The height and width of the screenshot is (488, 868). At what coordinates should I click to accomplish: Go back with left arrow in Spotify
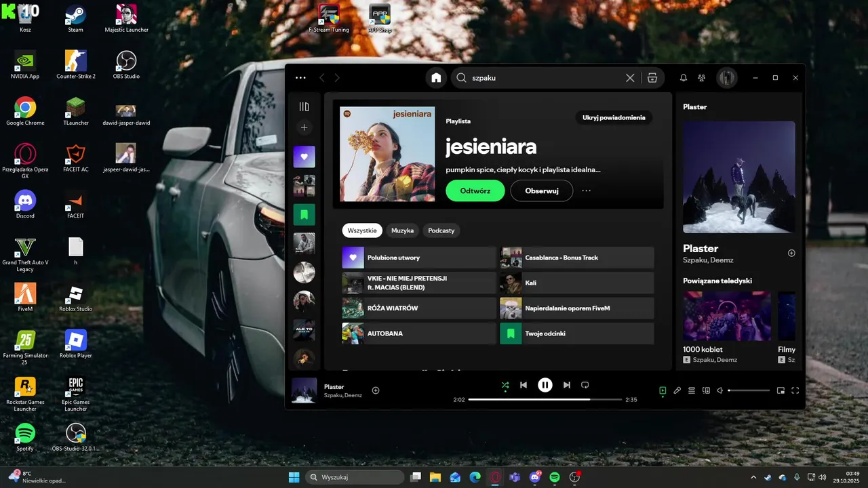click(x=322, y=78)
